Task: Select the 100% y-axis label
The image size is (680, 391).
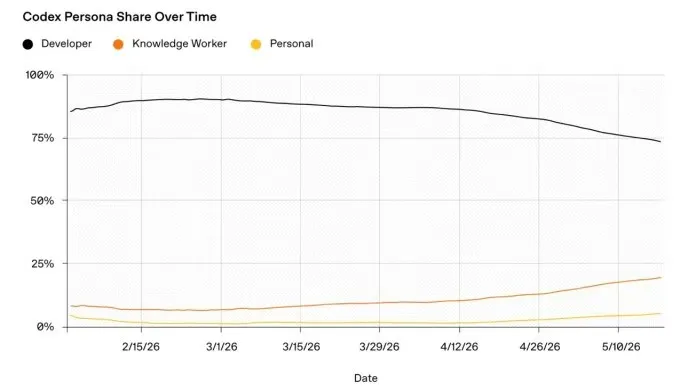Action: pos(40,75)
